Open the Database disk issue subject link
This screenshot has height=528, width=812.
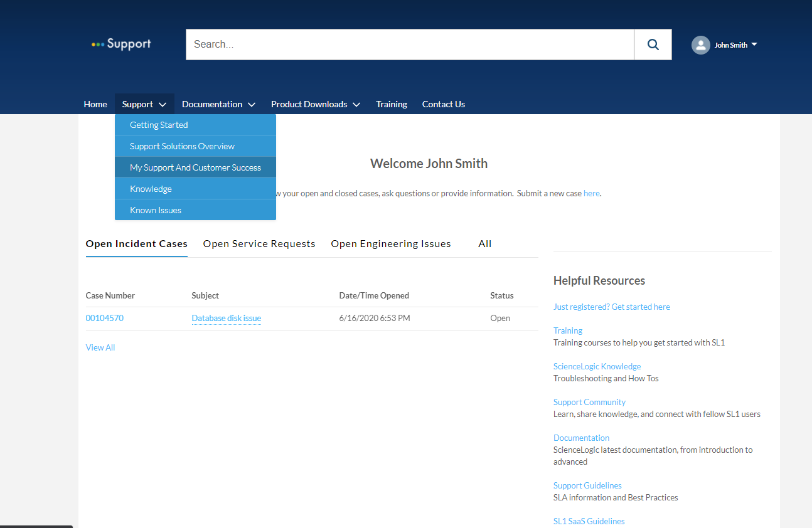[x=226, y=318]
